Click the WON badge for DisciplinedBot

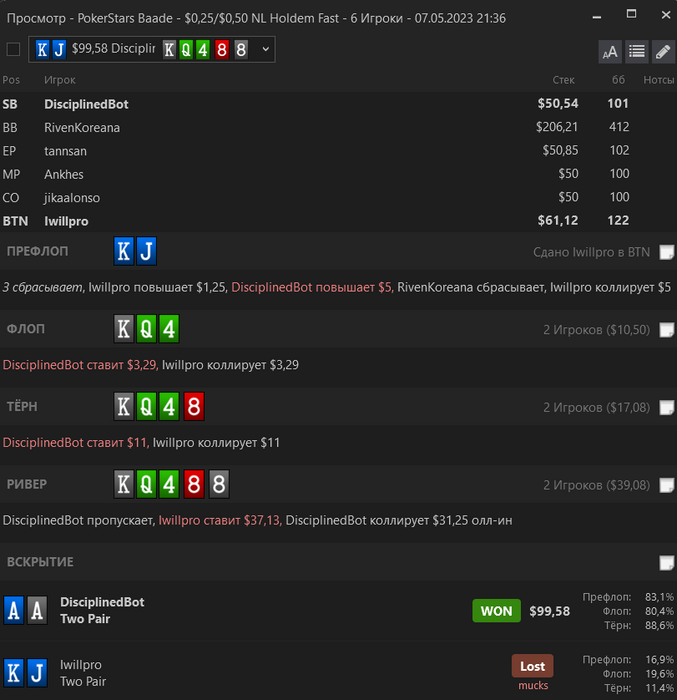[x=496, y=611]
